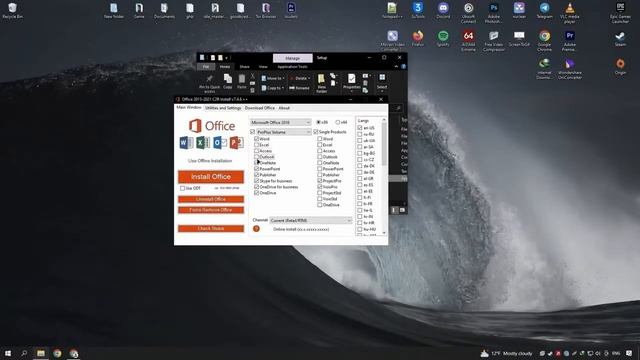Open the Tor Browser desktop icon
This screenshot has width=640, height=360.
[x=266, y=10]
